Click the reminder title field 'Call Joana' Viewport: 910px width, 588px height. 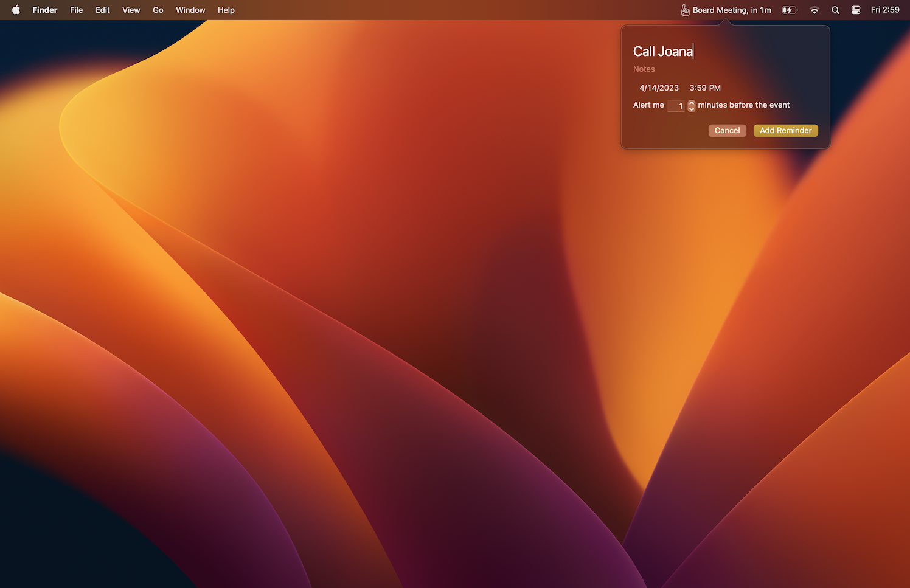click(x=663, y=52)
